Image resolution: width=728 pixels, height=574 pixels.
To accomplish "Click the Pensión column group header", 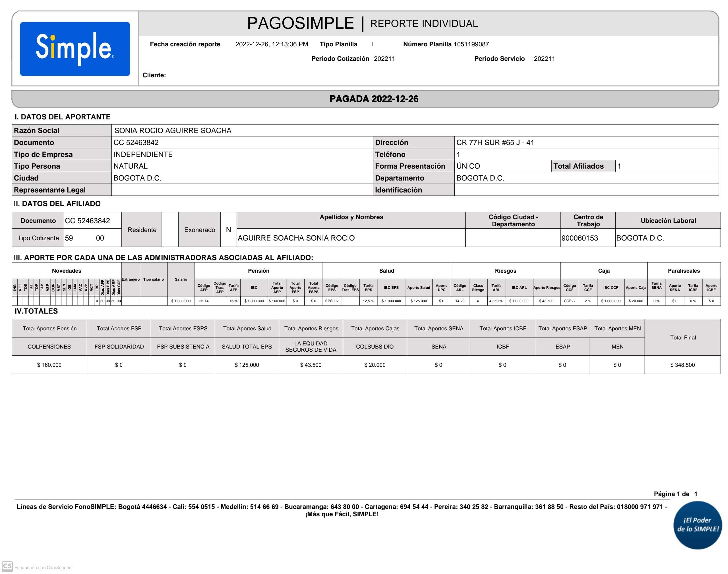I will click(x=258, y=271).
